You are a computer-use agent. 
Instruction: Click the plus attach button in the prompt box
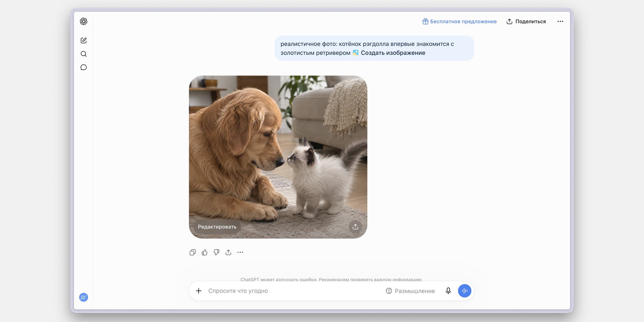pos(199,291)
